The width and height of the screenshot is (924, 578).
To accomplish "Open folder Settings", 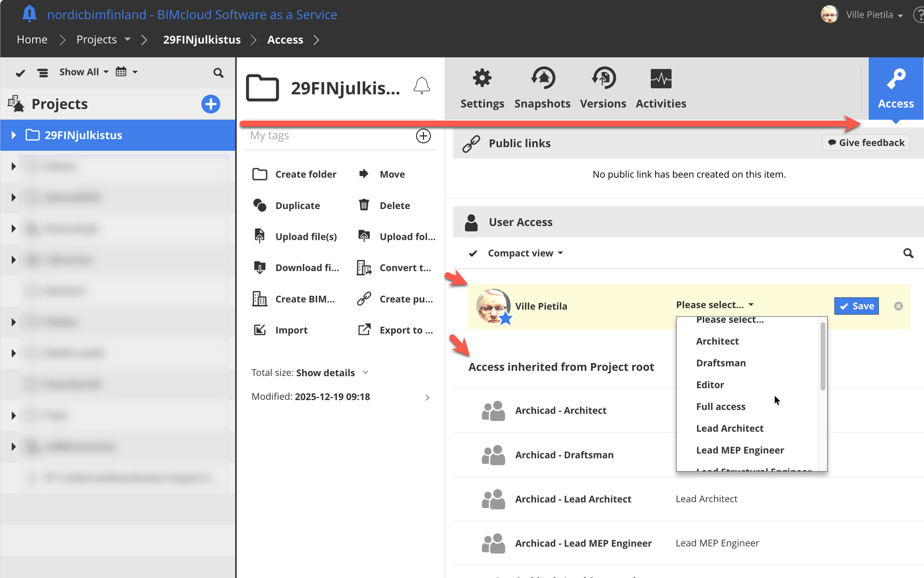I will pyautogui.click(x=482, y=87).
